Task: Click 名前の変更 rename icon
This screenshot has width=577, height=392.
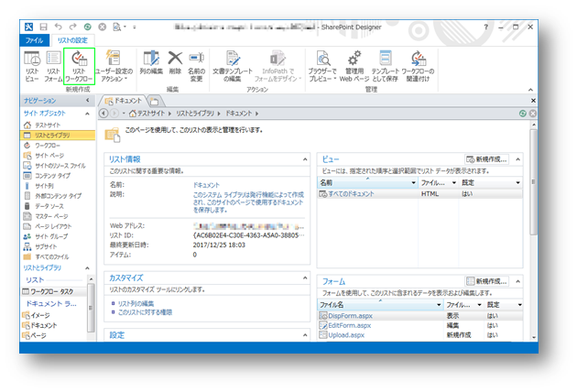Action: point(197,61)
